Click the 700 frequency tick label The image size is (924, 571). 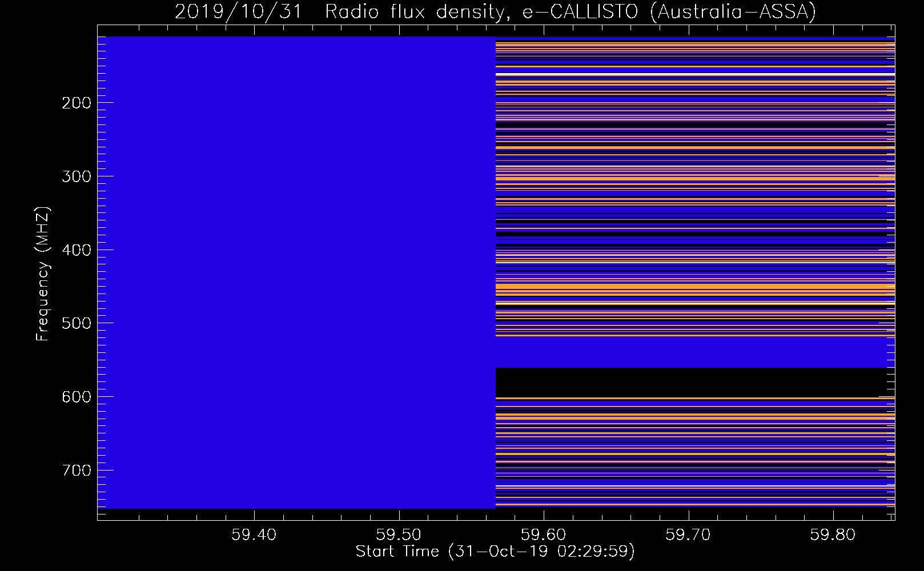[77, 471]
